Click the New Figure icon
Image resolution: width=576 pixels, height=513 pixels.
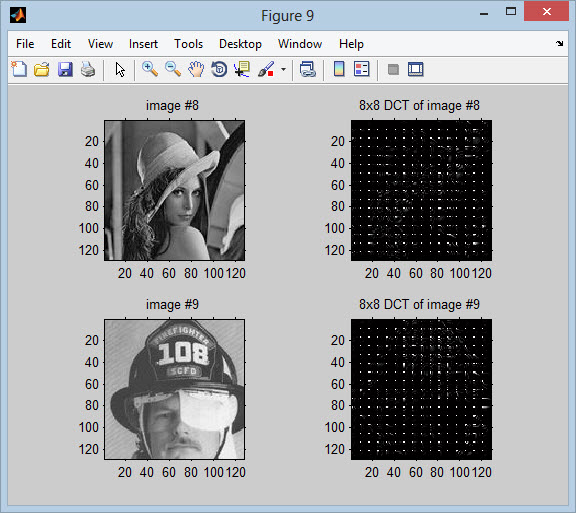pos(19,69)
